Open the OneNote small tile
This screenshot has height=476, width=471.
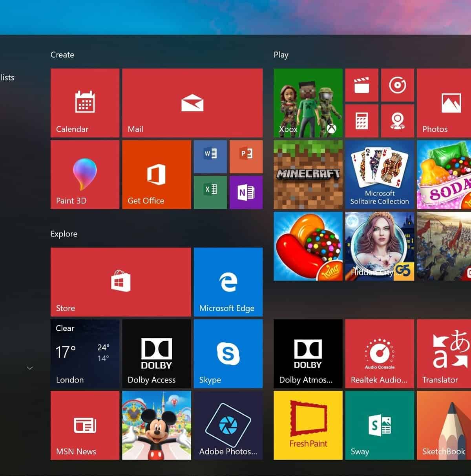click(x=246, y=192)
